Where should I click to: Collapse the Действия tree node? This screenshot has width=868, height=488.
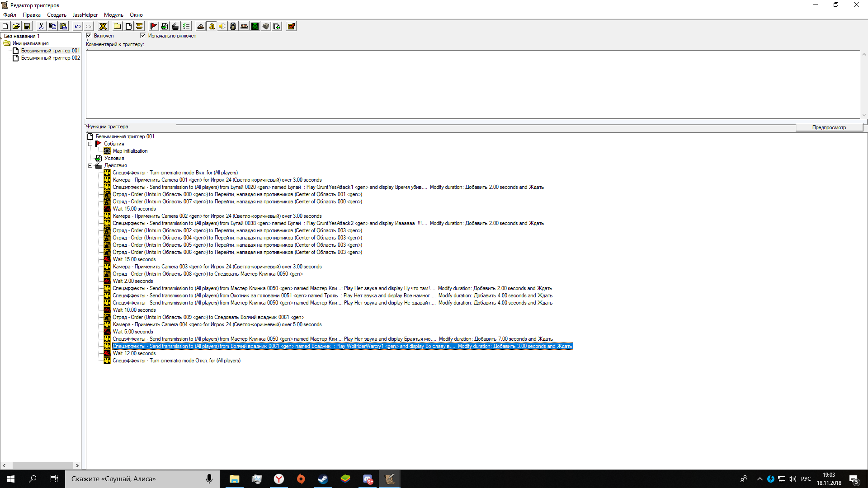[90, 165]
